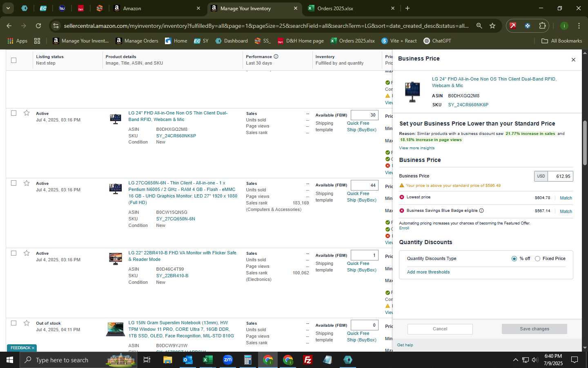This screenshot has width=588, height=368.
Task: Open Windows Task View icon
Action: coord(147,360)
